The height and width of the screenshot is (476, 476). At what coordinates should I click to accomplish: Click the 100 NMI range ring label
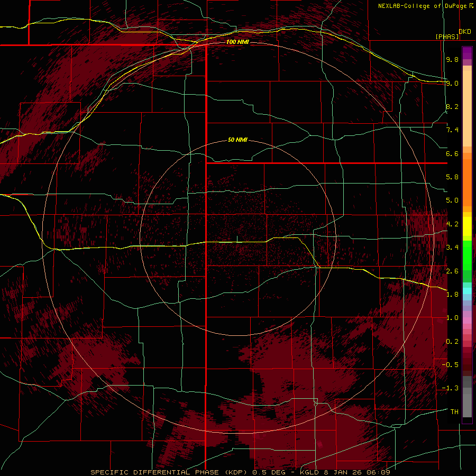237,42
